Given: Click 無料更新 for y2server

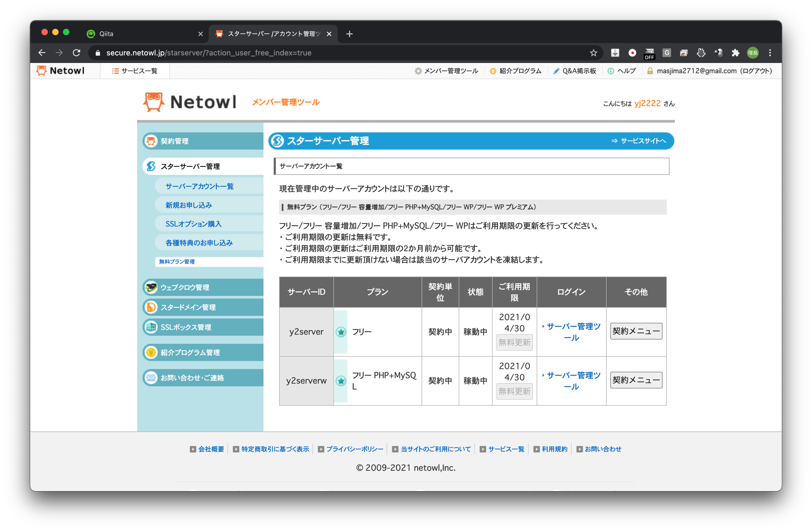Looking at the screenshot, I should [x=514, y=342].
